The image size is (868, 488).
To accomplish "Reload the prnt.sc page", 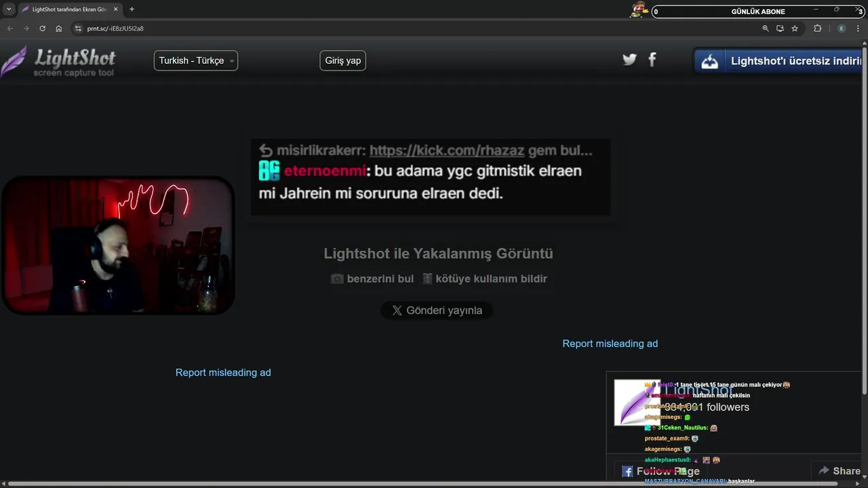I will 42,28.
